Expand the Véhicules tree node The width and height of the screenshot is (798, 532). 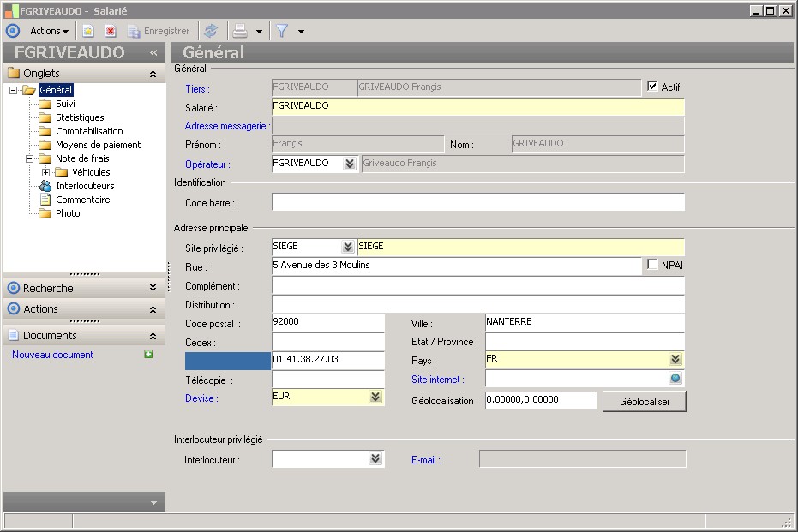[x=46, y=172]
